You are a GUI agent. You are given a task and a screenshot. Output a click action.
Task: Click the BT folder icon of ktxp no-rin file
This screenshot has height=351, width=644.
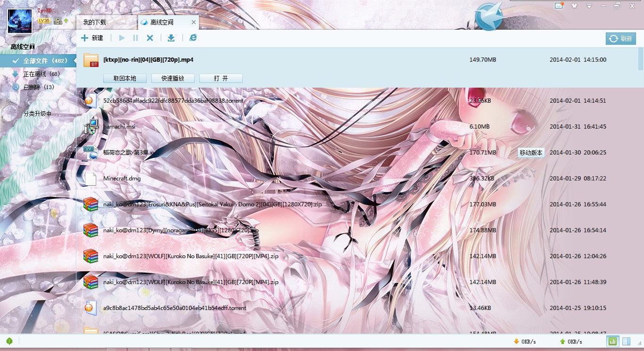[91, 60]
